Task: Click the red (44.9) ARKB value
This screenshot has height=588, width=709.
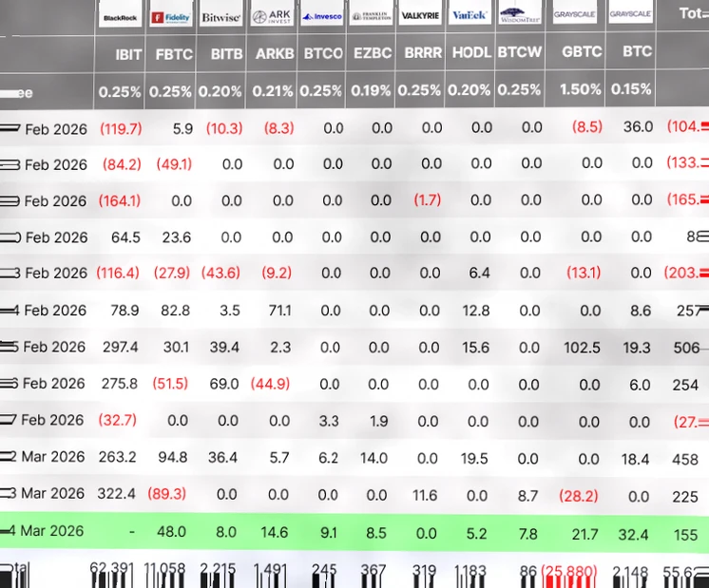Action: tap(271, 384)
